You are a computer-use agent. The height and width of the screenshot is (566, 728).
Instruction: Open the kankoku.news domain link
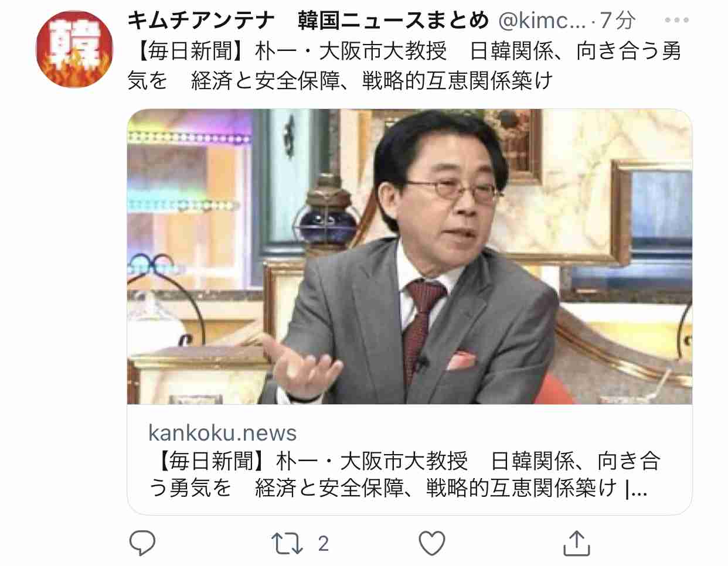click(x=222, y=433)
